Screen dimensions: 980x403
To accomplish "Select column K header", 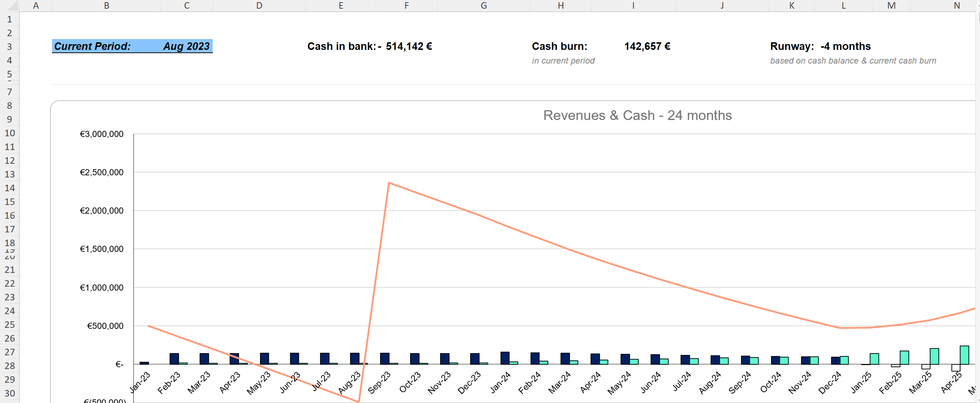I will click(x=792, y=6).
